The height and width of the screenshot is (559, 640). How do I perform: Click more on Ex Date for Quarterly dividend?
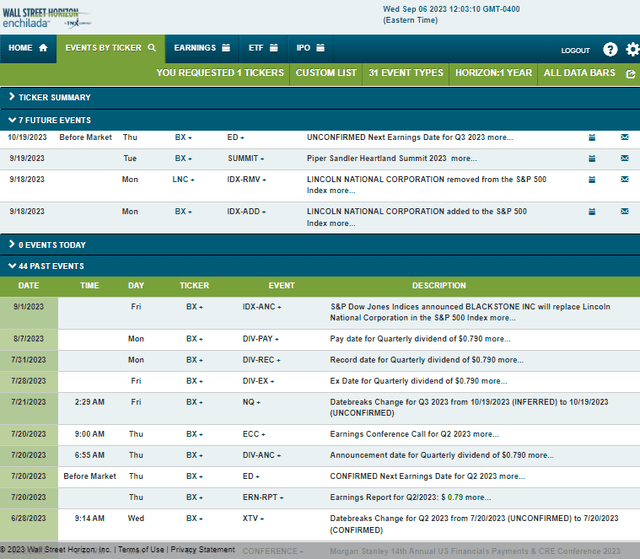tap(494, 381)
